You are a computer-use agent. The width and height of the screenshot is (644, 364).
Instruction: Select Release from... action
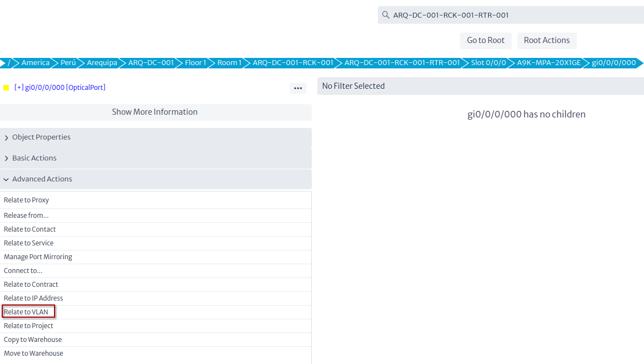[x=156, y=216]
